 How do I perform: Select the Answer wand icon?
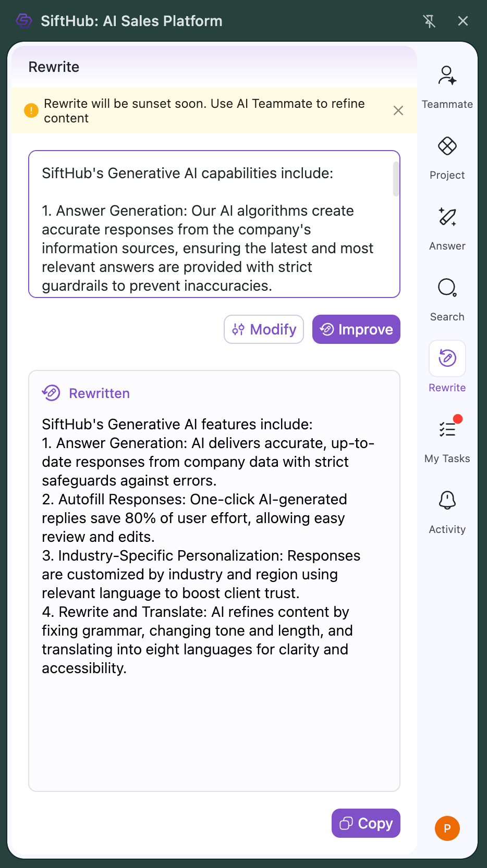click(447, 217)
